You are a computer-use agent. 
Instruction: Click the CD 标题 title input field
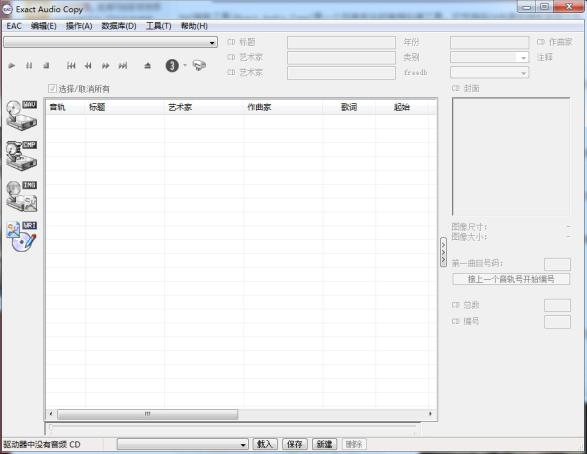341,42
